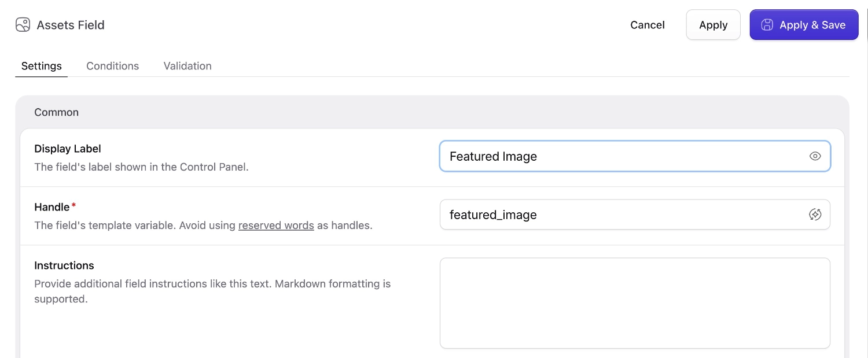Click the Apply & Save button
This screenshot has height=358, width=868.
click(x=804, y=24)
